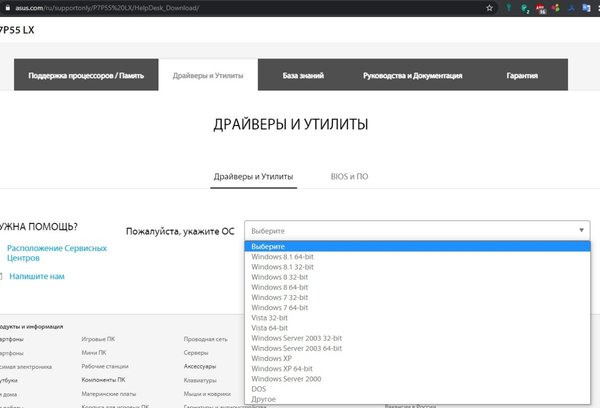Switch to the База знаний tab

pyautogui.click(x=303, y=75)
